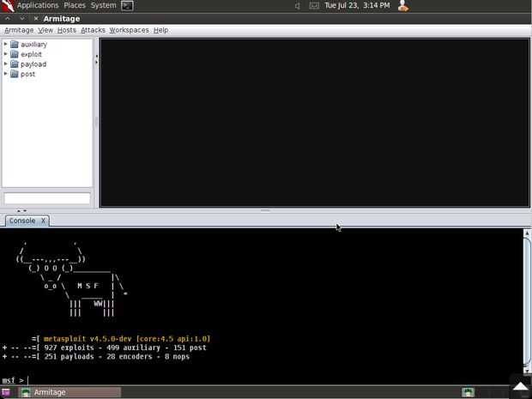This screenshot has height=399, width=532.
Task: Click the show desktop icon in taskbar
Action: coord(6,392)
